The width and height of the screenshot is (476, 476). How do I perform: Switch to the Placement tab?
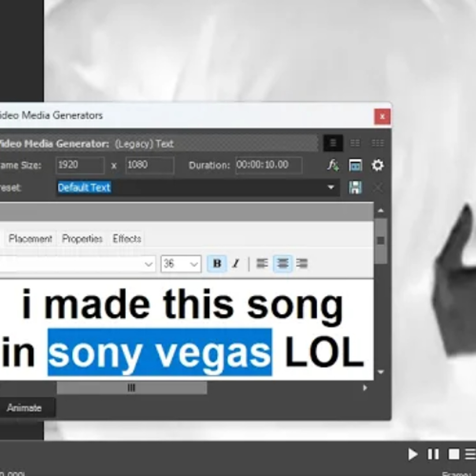30,239
